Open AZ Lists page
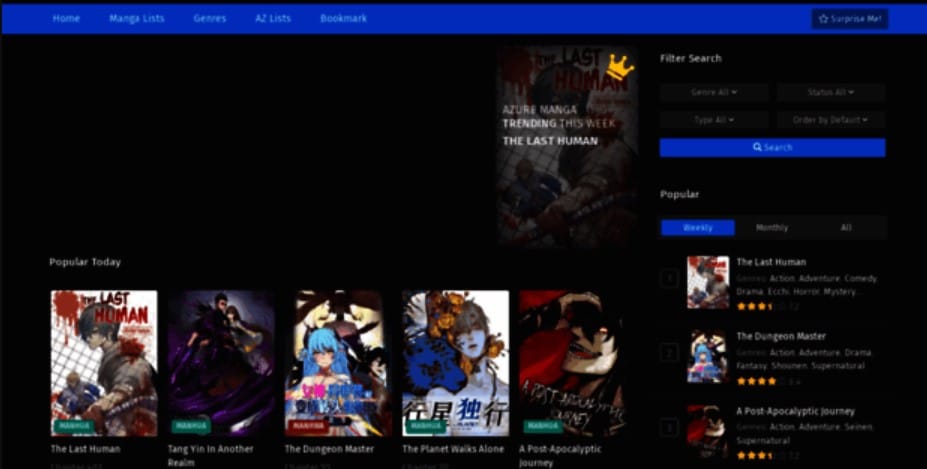 pos(273,18)
